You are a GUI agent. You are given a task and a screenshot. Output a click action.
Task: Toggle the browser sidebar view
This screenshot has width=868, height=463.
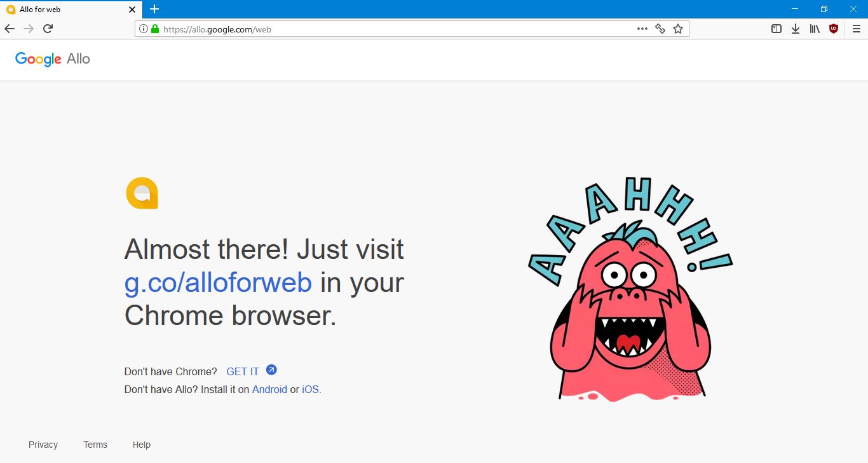pos(776,28)
